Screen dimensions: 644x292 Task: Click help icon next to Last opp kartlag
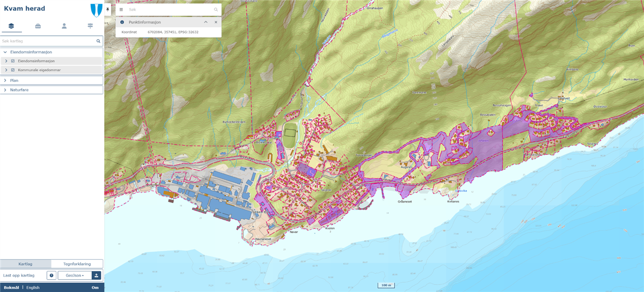click(52, 275)
